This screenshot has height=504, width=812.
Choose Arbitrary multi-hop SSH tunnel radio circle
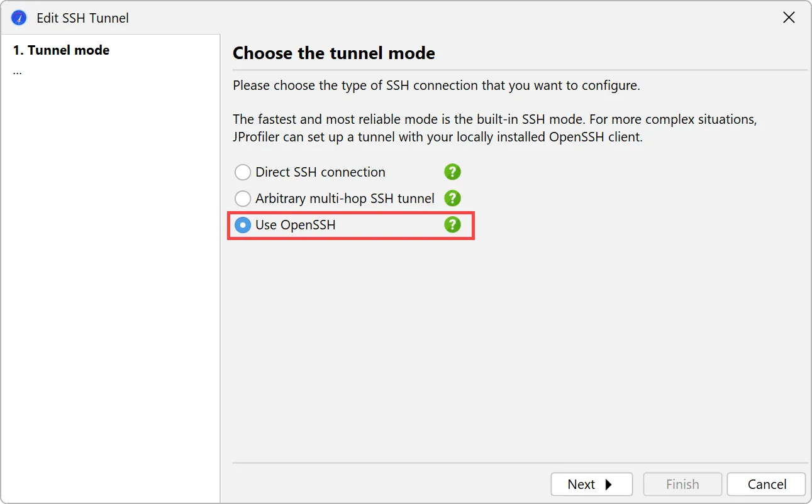(x=243, y=199)
